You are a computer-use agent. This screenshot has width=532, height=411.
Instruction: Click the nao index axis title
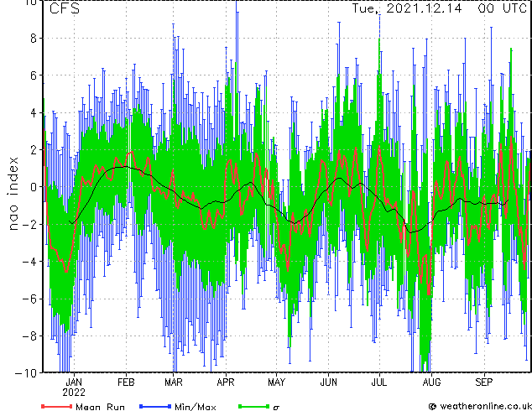[x=13, y=194]
